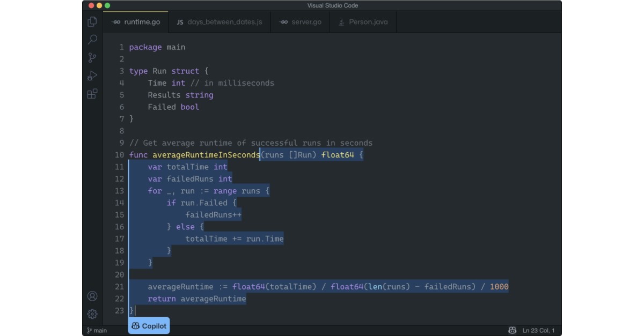644x336 pixels.
Task: Click the Visual Studio Code window title
Action: point(333,5)
